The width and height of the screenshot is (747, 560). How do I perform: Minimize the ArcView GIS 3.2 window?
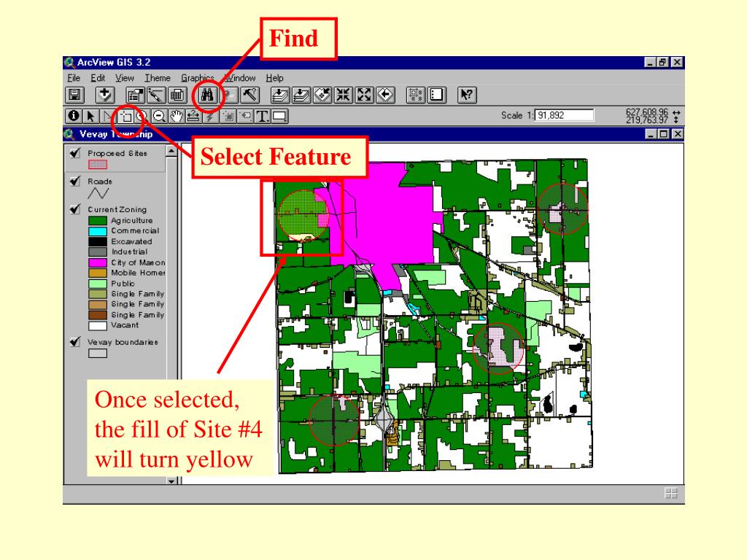coord(650,62)
